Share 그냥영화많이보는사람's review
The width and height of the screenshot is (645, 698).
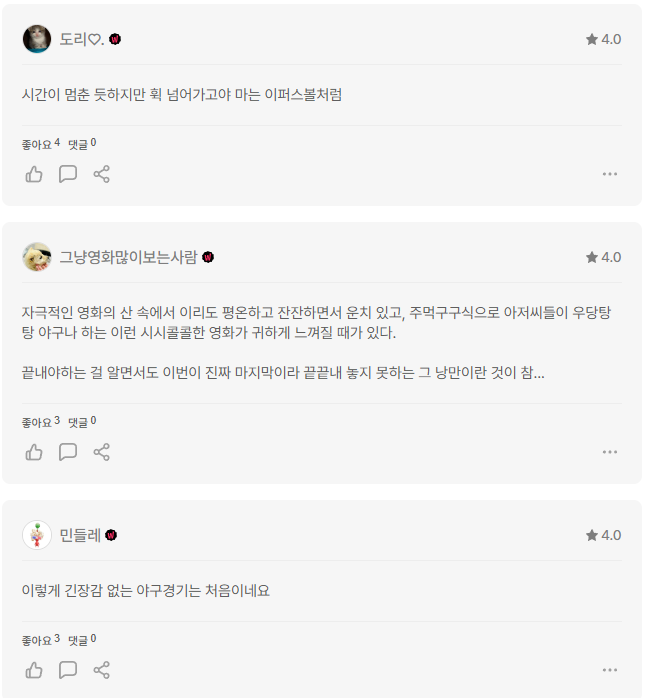click(x=101, y=452)
